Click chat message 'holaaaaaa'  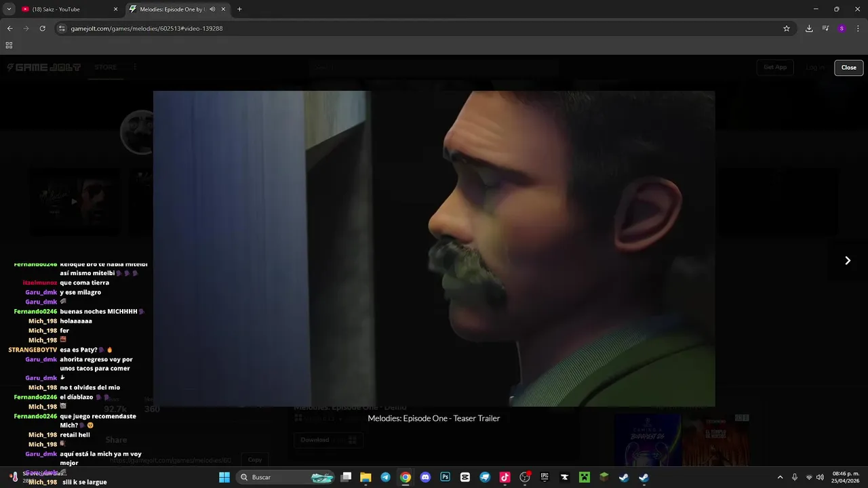click(76, 321)
